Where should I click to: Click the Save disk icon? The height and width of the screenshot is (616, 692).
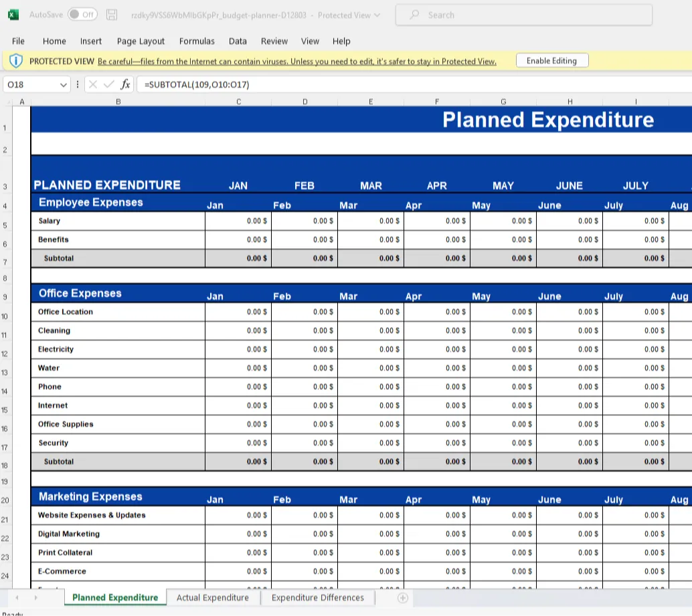point(112,15)
